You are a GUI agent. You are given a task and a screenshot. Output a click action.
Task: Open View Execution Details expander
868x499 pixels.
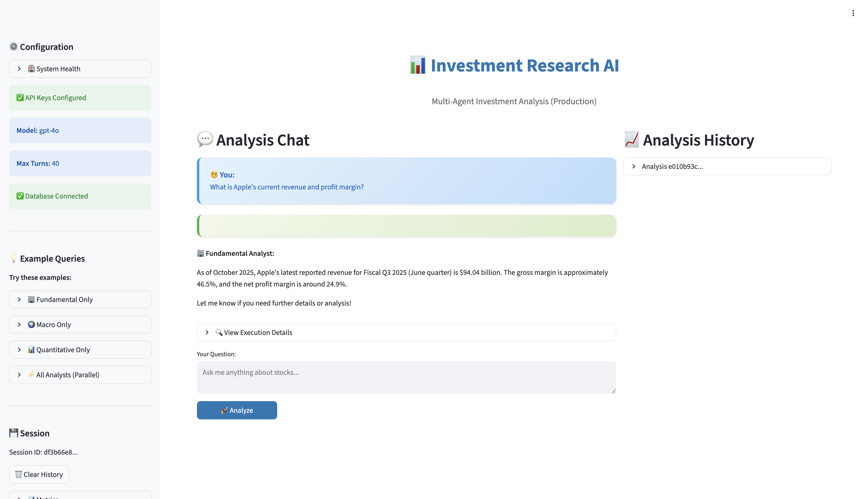(x=406, y=332)
